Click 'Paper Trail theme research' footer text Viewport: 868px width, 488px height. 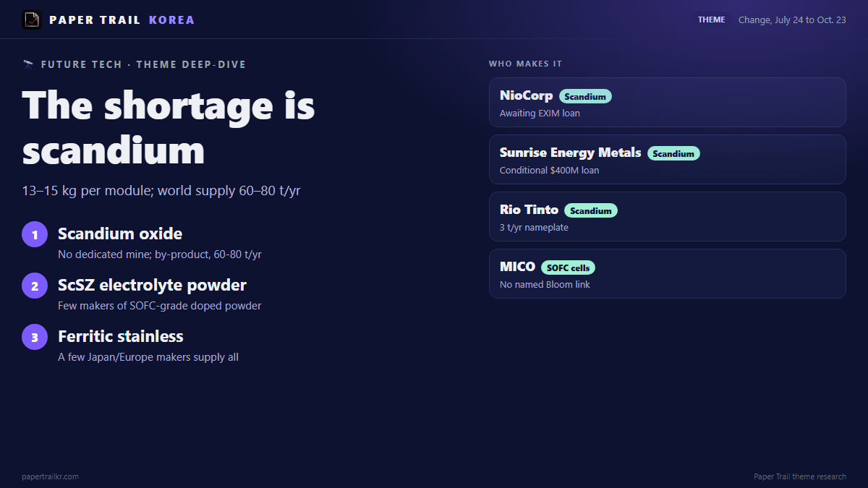pos(800,476)
